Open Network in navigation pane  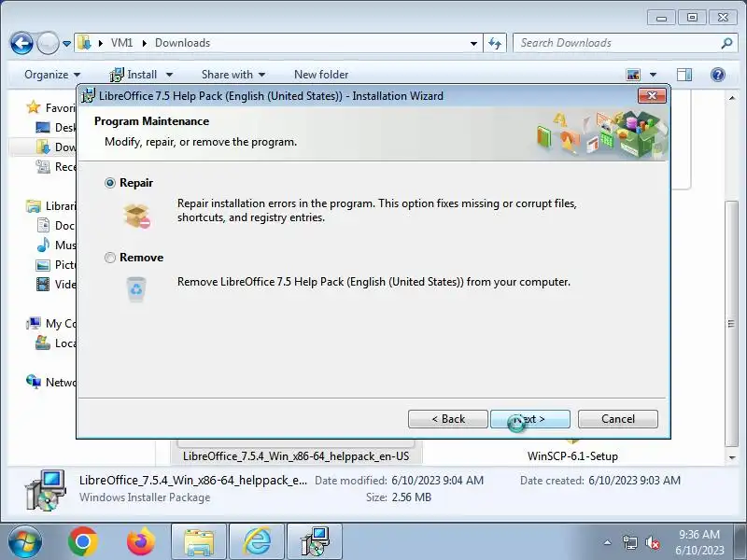[x=51, y=382]
